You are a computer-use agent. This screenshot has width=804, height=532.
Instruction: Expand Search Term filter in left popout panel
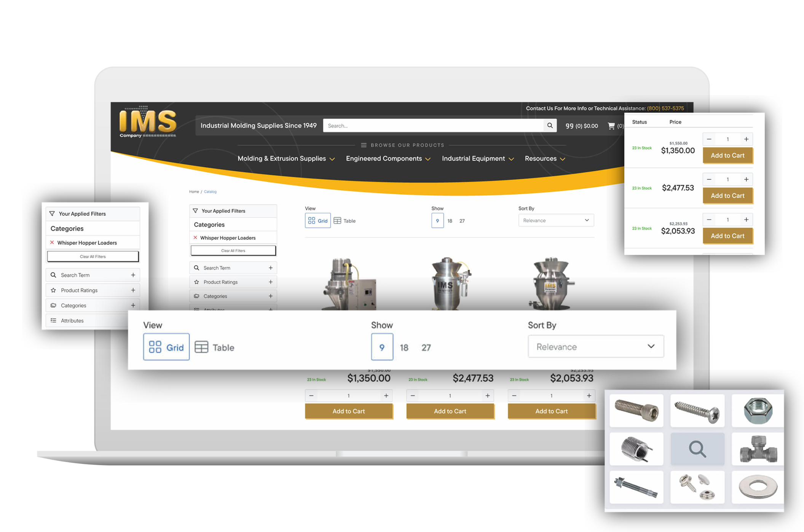coord(133,275)
